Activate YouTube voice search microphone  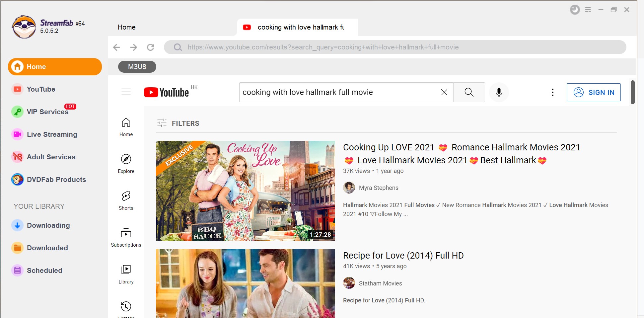tap(499, 92)
